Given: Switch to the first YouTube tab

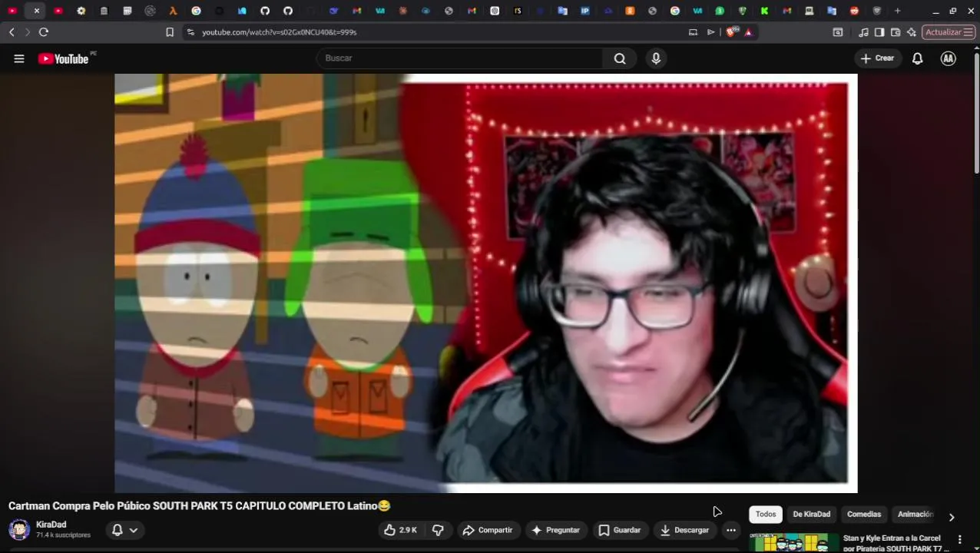Looking at the screenshot, I should pyautogui.click(x=12, y=11).
